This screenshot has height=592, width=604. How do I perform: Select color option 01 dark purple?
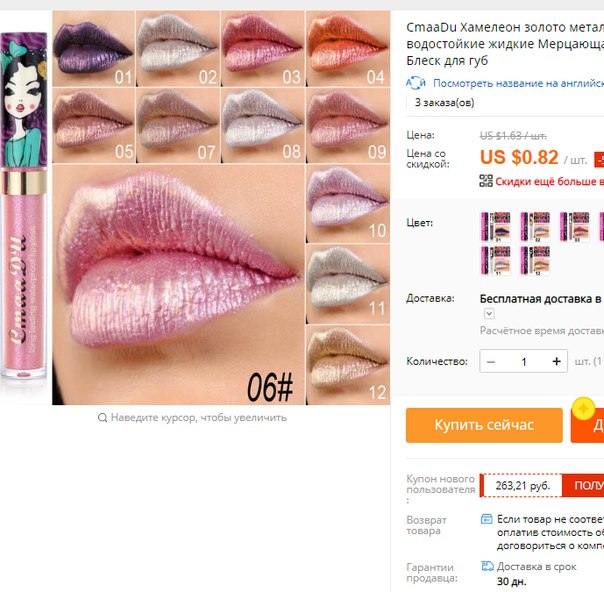pyautogui.click(x=496, y=227)
